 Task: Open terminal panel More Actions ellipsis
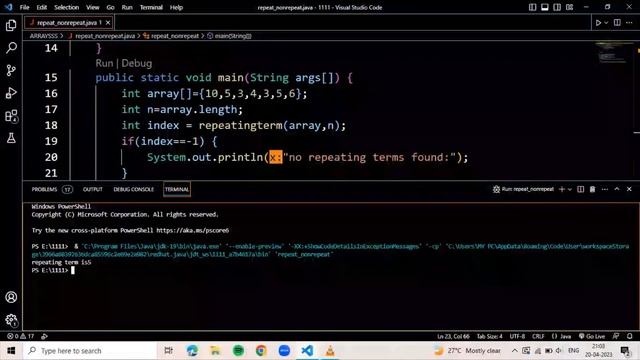click(605, 189)
